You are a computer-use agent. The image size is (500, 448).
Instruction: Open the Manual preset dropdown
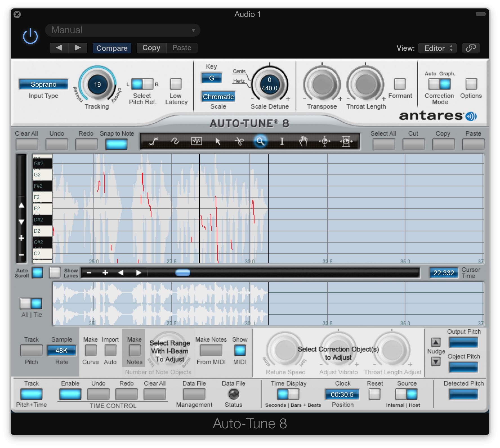pyautogui.click(x=123, y=30)
